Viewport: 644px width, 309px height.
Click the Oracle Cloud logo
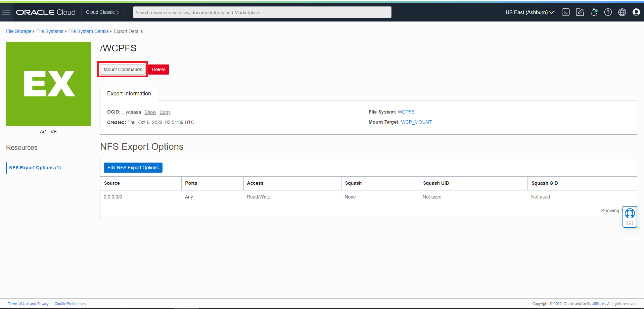click(x=46, y=12)
